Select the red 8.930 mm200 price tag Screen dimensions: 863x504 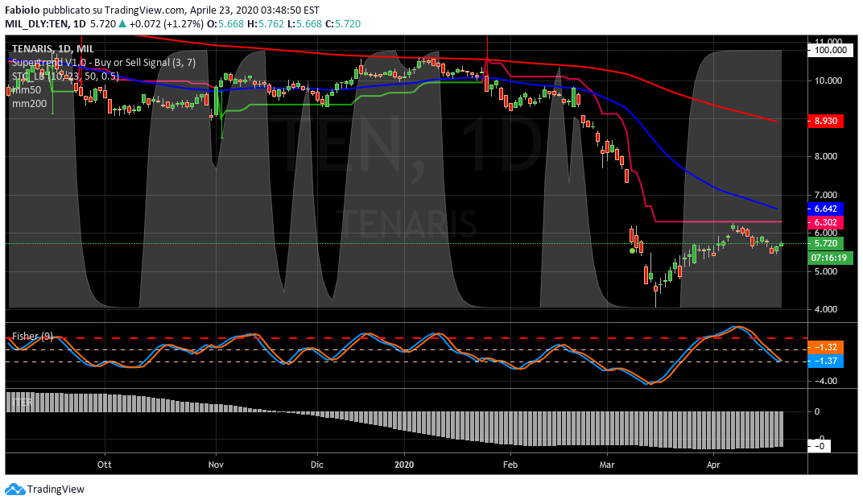[x=824, y=120]
